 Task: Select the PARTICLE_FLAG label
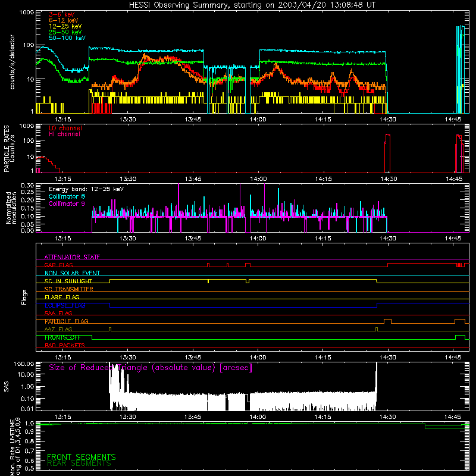point(67,321)
